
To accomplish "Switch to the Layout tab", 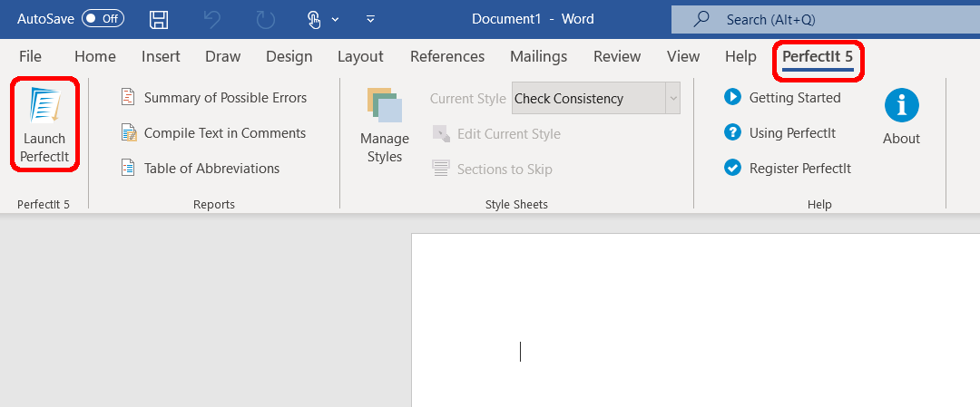I will click(360, 57).
